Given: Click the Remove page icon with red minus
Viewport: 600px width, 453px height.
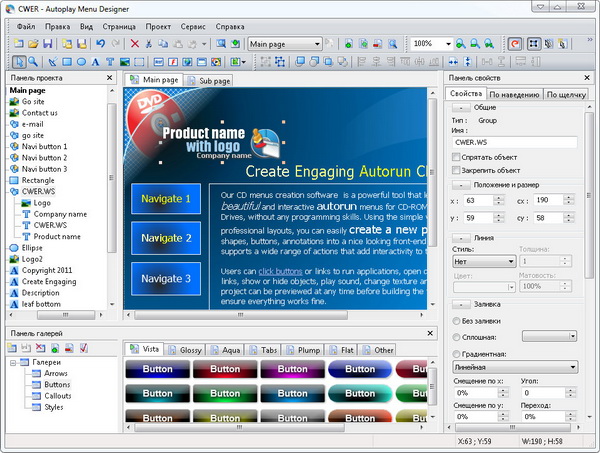Looking at the screenshot, I should [378, 44].
